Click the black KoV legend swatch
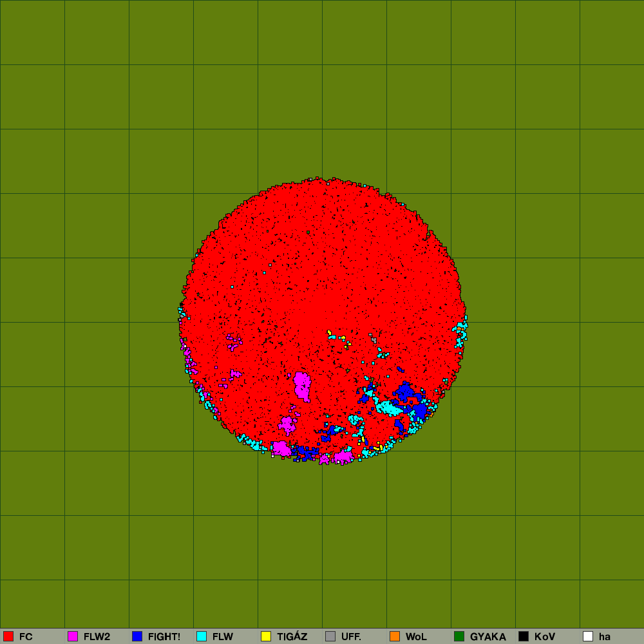 click(524, 636)
